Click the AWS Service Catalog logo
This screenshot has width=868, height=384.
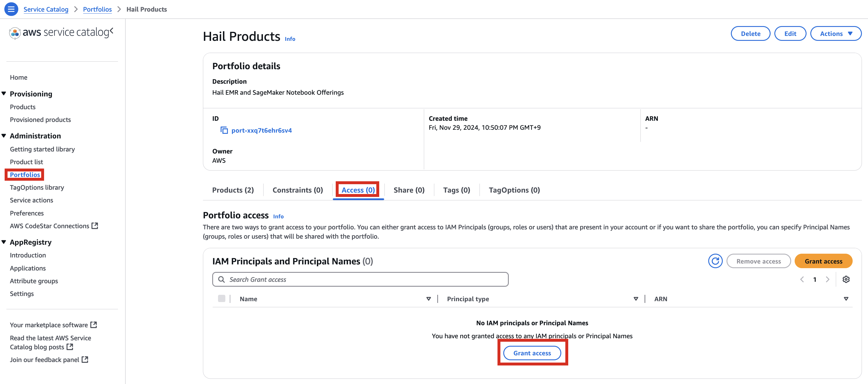(59, 33)
